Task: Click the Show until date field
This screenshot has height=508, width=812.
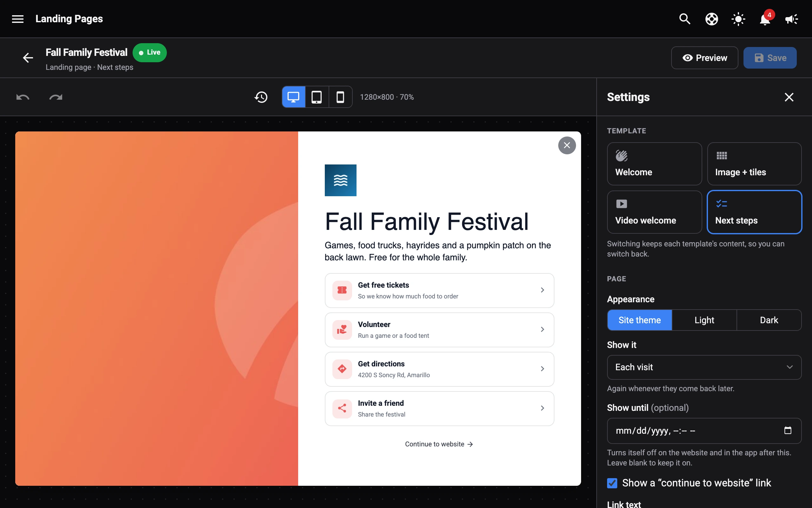Action: (704, 431)
